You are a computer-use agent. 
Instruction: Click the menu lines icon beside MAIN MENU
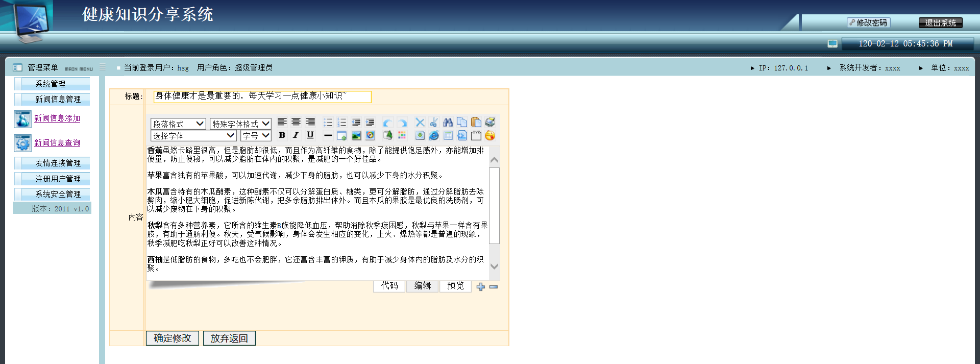pyautogui.click(x=103, y=67)
